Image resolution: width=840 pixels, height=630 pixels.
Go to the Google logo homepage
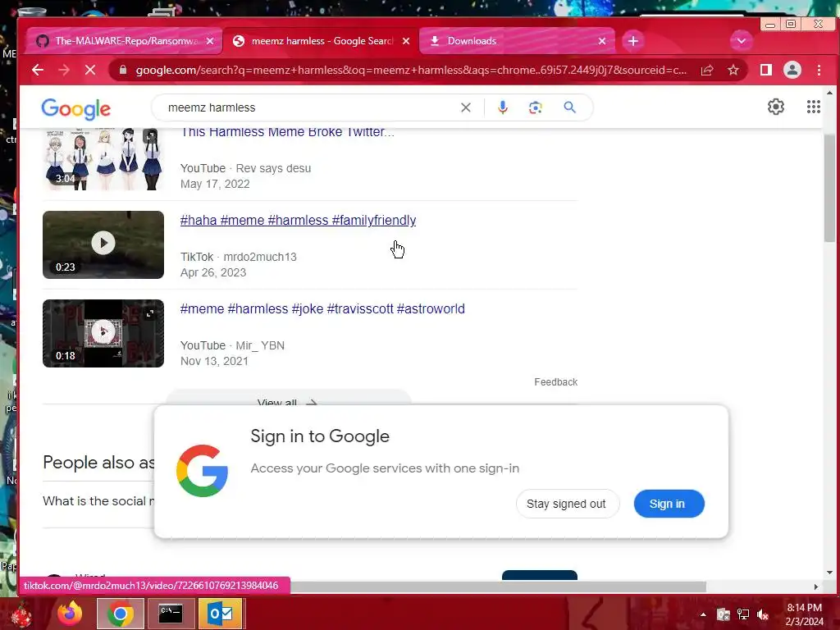[x=76, y=109]
